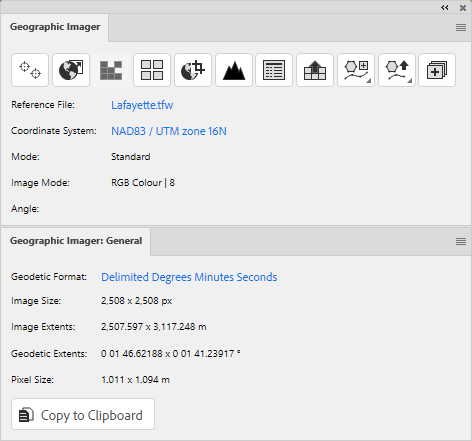
Task: Open Geographic Imager: General panel menu
Action: click(x=461, y=241)
